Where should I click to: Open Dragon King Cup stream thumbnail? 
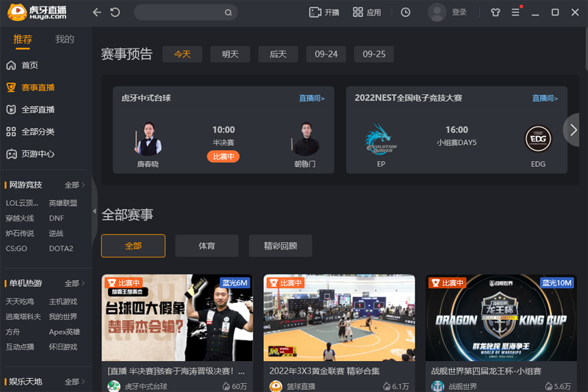point(501,318)
